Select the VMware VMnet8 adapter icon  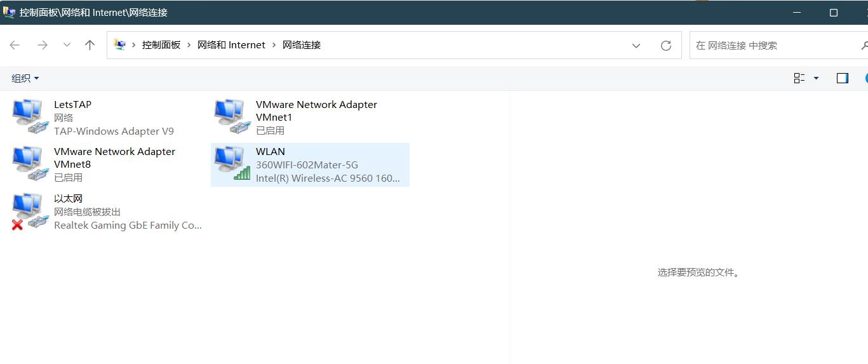31,164
